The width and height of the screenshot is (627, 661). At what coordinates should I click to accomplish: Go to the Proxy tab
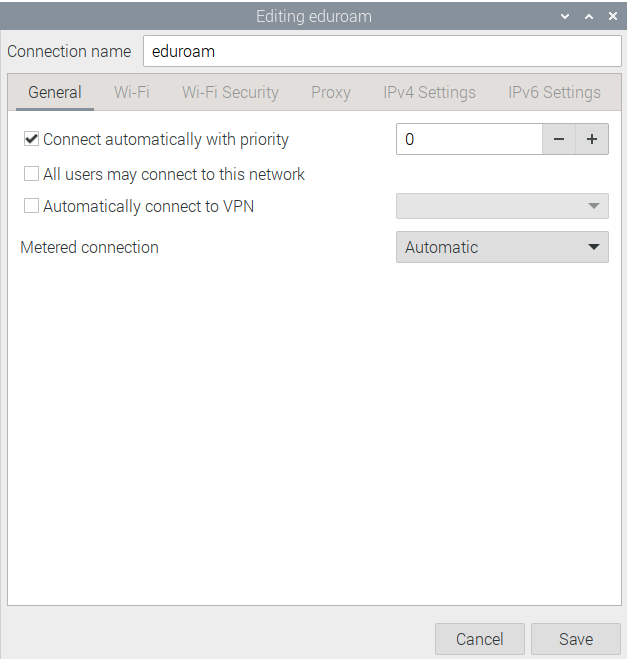pos(331,93)
